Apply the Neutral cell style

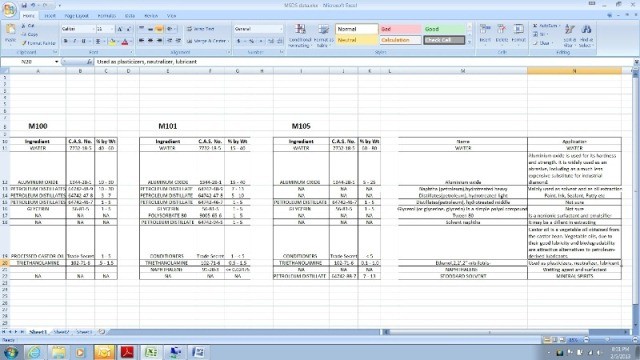click(357, 40)
